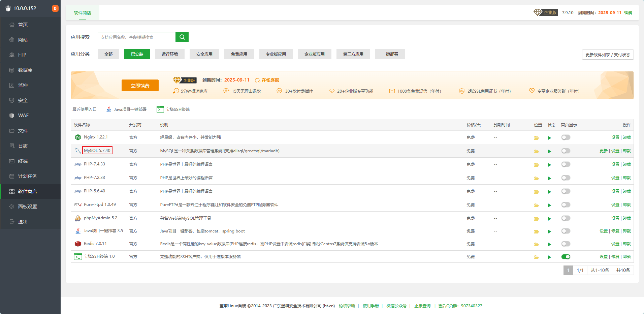The image size is (644, 314).
Task: Click the MySQL status play icon
Action: 549,151
